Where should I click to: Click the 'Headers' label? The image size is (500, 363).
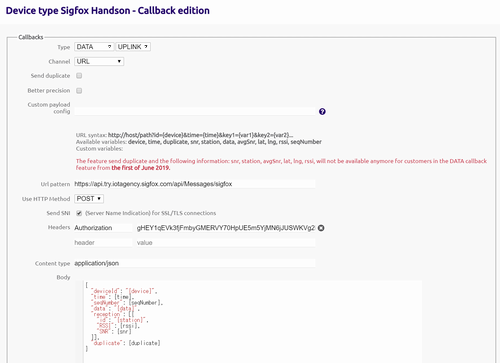pos(59,227)
